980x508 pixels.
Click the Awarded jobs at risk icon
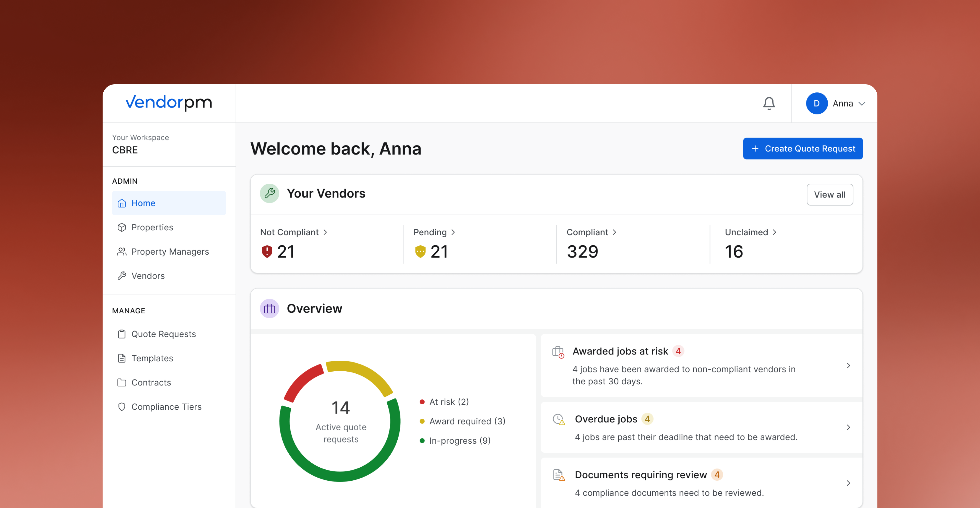tap(558, 351)
